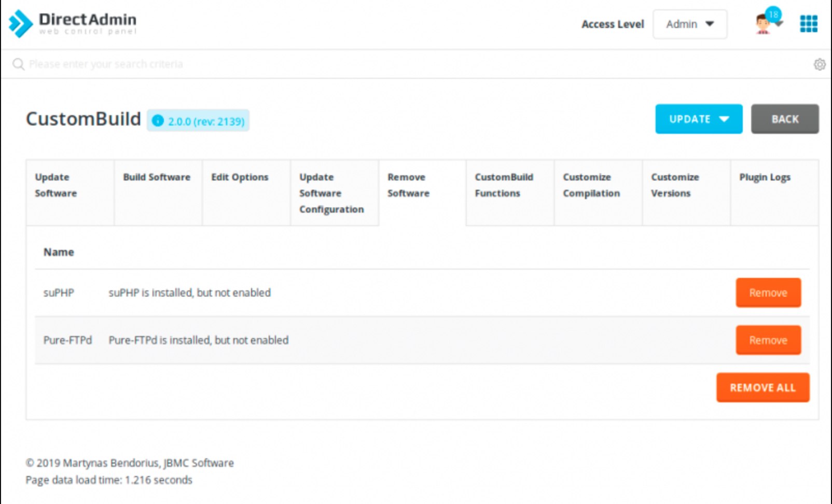Click 'suPHP is installed, but not enabled' text

pos(189,293)
